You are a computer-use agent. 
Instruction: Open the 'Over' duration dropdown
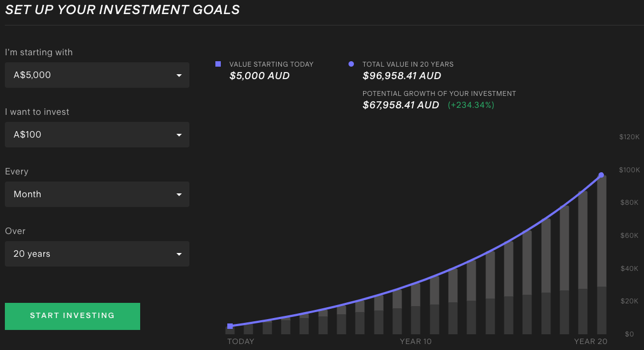pyautogui.click(x=97, y=254)
